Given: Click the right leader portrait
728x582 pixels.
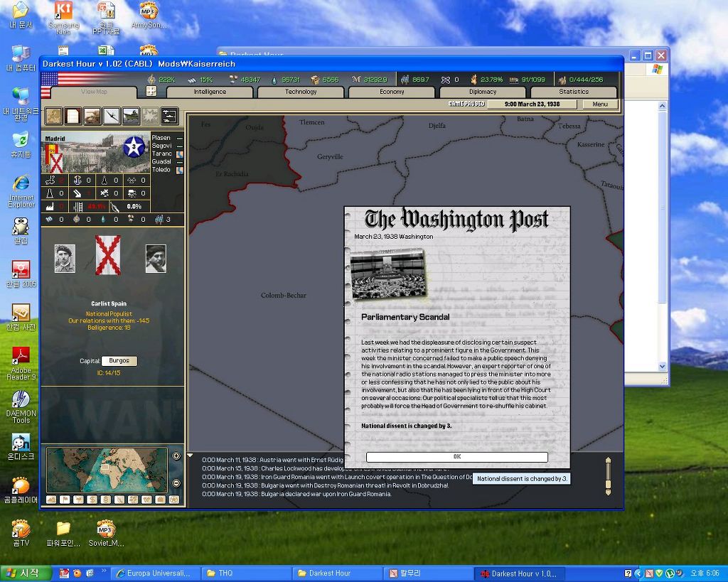Looking at the screenshot, I should click(156, 259).
